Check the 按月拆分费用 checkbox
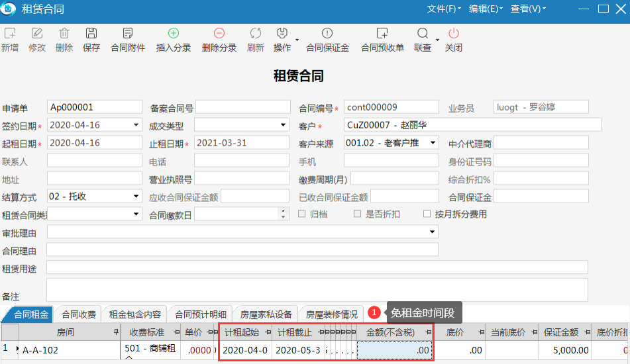 pos(427,214)
